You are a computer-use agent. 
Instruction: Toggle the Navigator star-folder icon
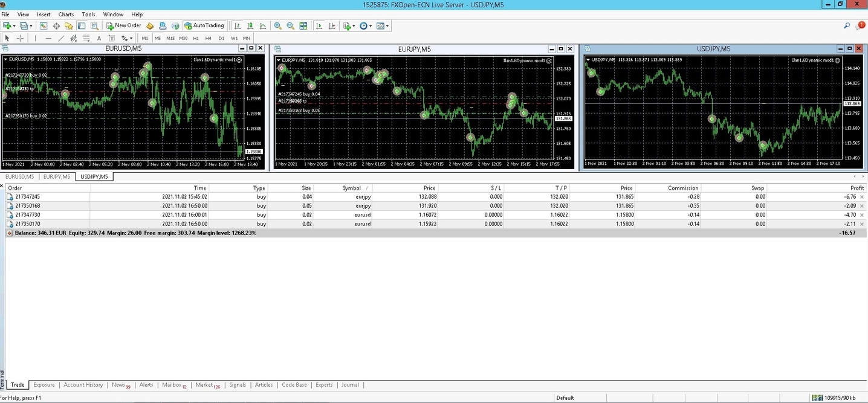pos(68,25)
